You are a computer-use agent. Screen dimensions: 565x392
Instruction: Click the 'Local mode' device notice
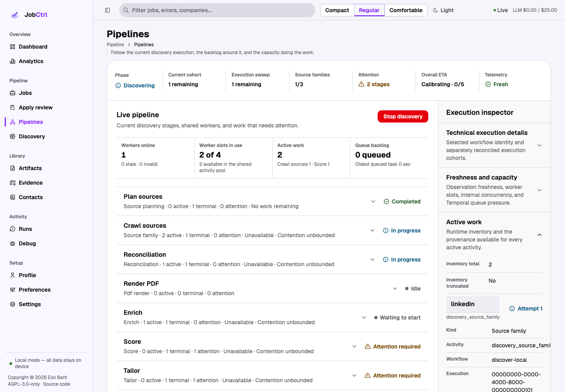(x=45, y=363)
